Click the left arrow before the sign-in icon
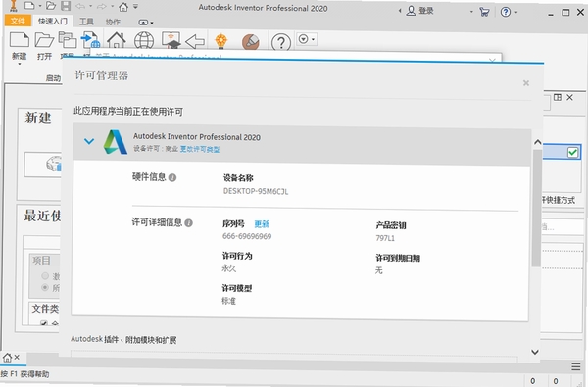This screenshot has height=387, width=588. pyautogui.click(x=400, y=11)
